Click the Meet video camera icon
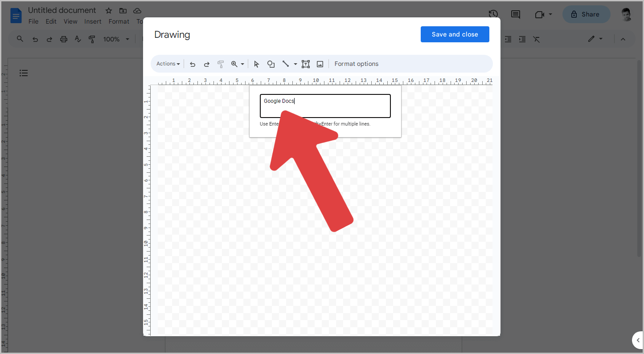 pos(539,14)
